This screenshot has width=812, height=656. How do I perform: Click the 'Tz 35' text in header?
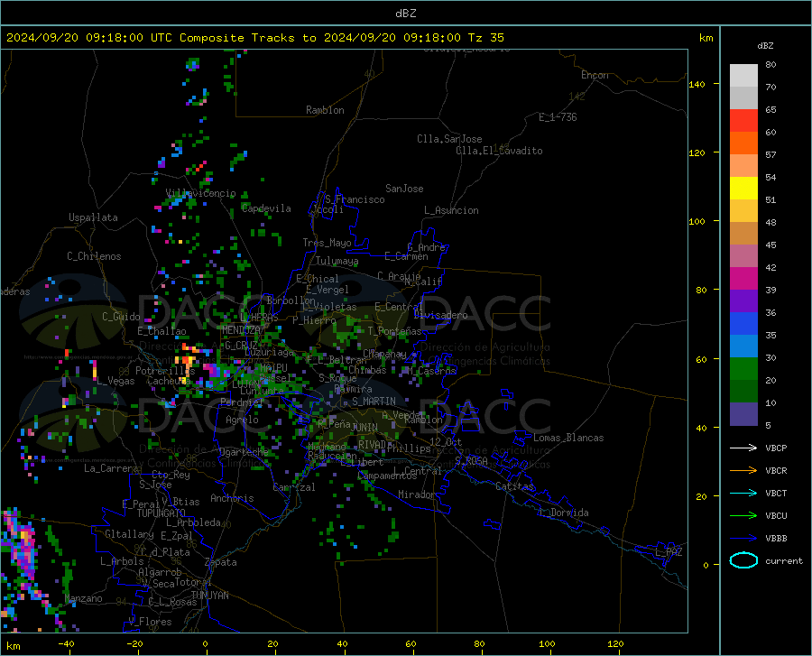(x=486, y=38)
